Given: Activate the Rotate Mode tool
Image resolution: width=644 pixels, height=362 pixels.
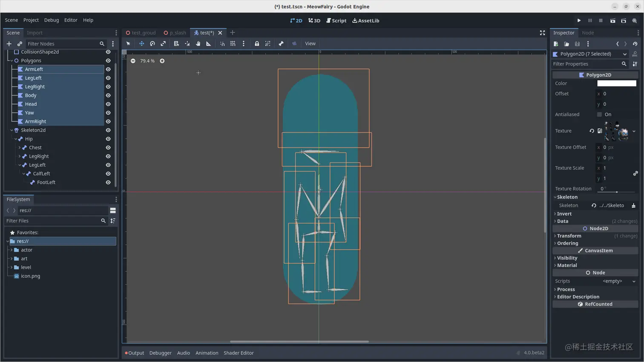Looking at the screenshot, I should point(152,43).
